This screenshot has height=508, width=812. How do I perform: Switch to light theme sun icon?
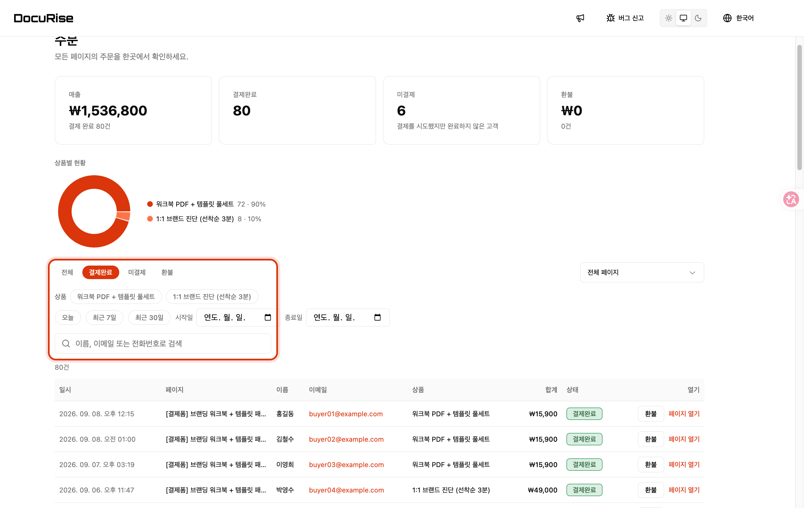pyautogui.click(x=668, y=18)
